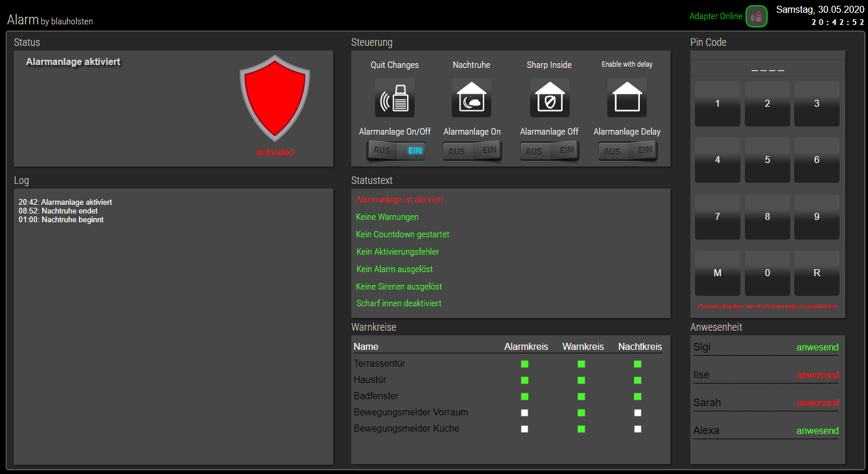This screenshot has width=868, height=474.
Task: Click 'Kein Aktivierungsfehler' status line
Action: (x=398, y=252)
